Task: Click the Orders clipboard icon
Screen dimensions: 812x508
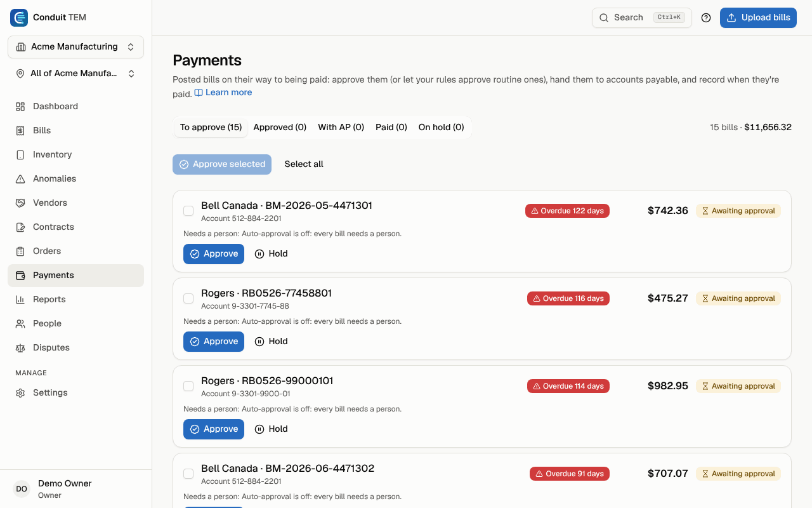Action: coord(20,251)
